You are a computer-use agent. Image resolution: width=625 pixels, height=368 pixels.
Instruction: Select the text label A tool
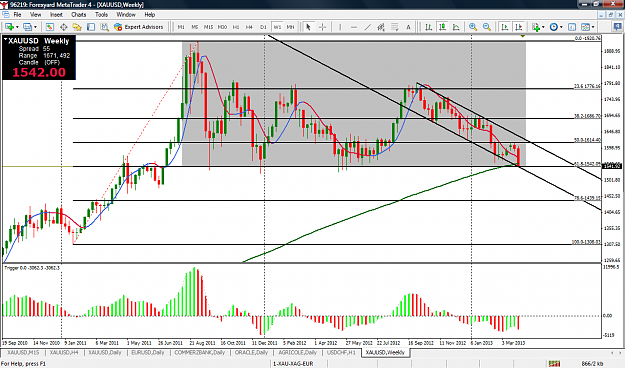click(408, 27)
